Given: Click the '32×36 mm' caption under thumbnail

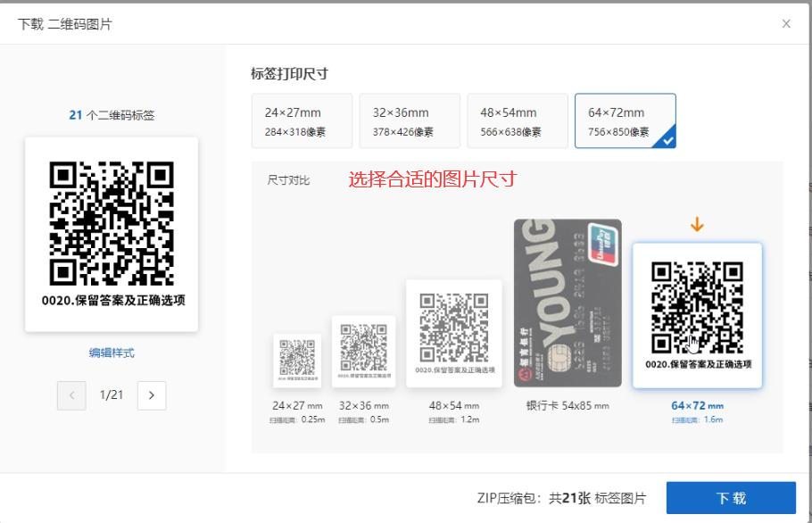Looking at the screenshot, I should coord(363,405).
